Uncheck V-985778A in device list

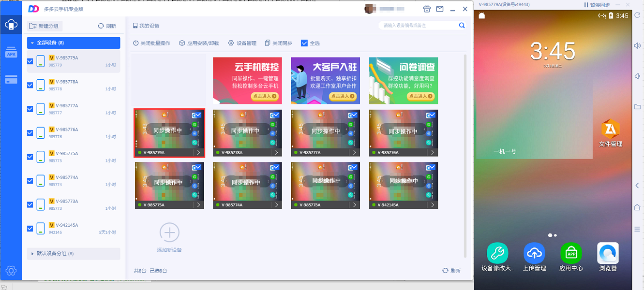coord(30,85)
